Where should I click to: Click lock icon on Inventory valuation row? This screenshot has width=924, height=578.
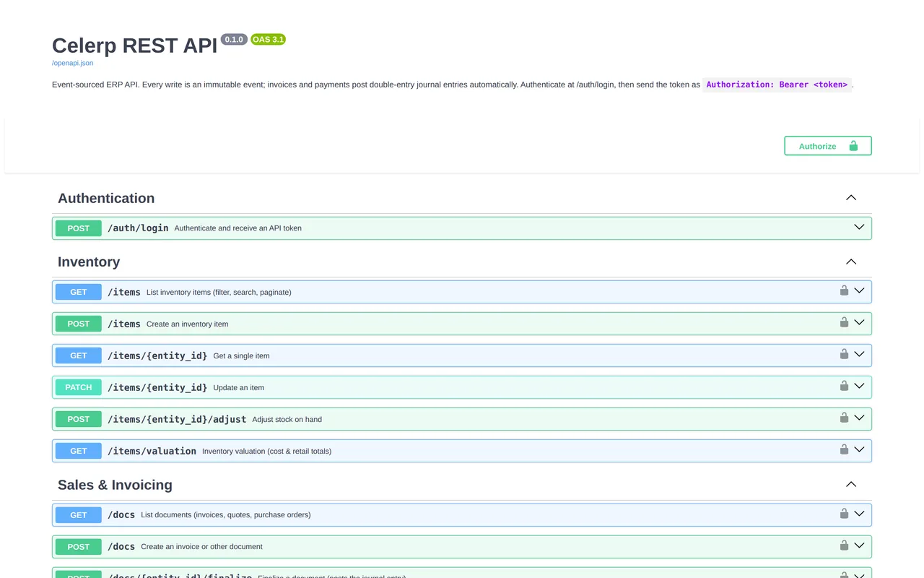(x=844, y=449)
